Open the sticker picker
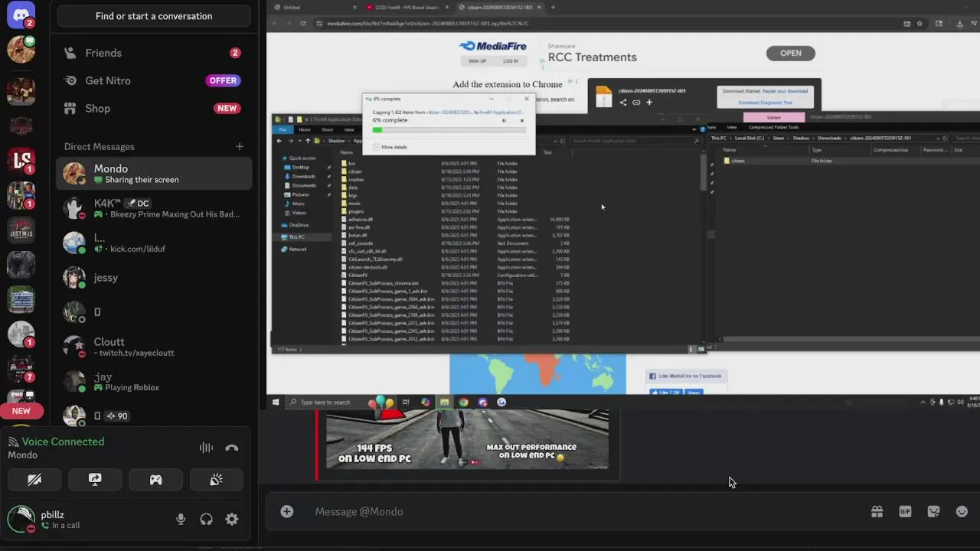The image size is (980, 551). click(933, 511)
